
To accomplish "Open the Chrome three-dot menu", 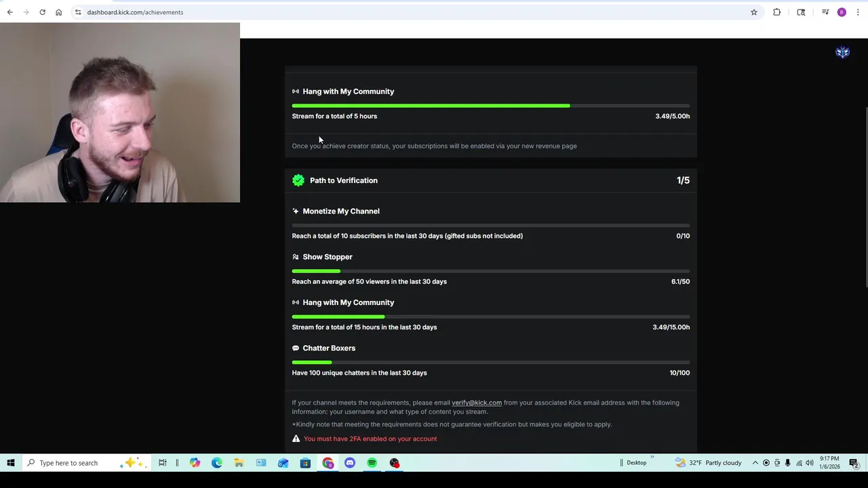I will (x=858, y=12).
